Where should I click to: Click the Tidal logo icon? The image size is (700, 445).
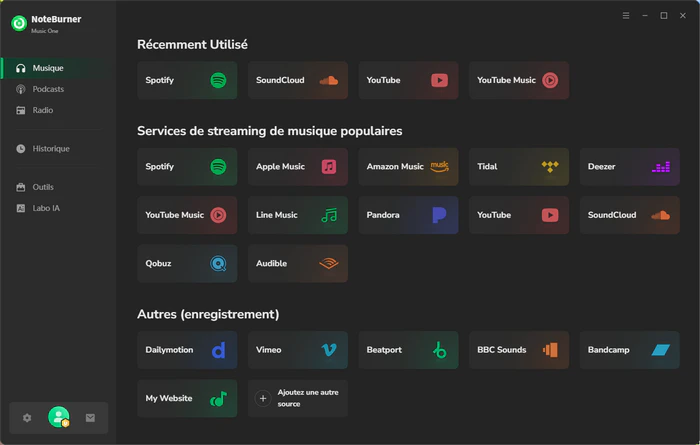[x=550, y=166]
